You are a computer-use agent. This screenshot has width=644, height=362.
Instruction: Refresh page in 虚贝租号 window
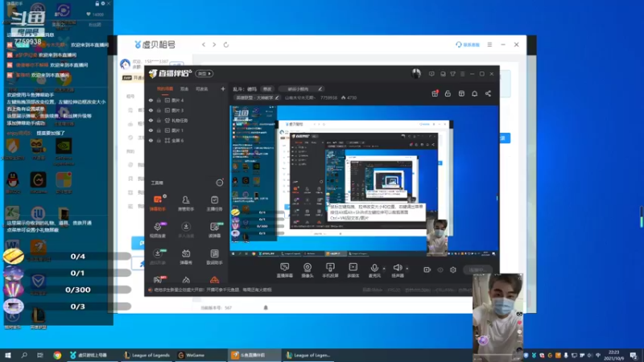tap(226, 45)
